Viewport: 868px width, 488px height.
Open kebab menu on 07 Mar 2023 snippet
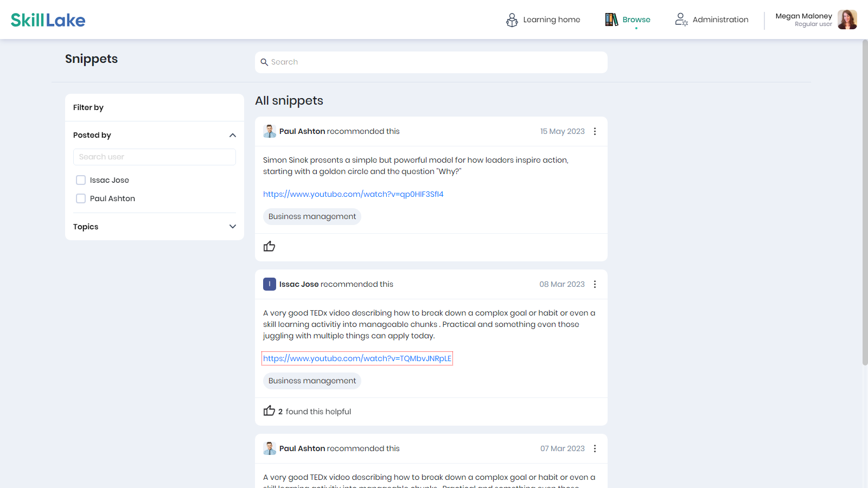pos(595,449)
